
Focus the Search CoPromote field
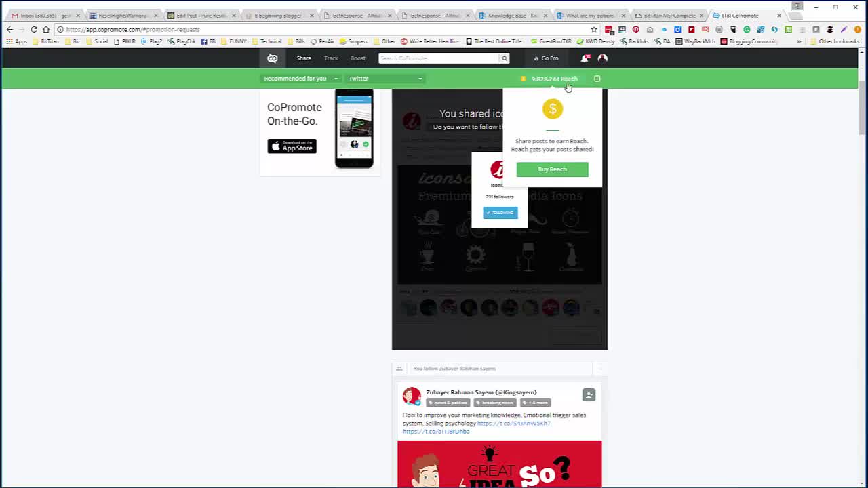439,58
